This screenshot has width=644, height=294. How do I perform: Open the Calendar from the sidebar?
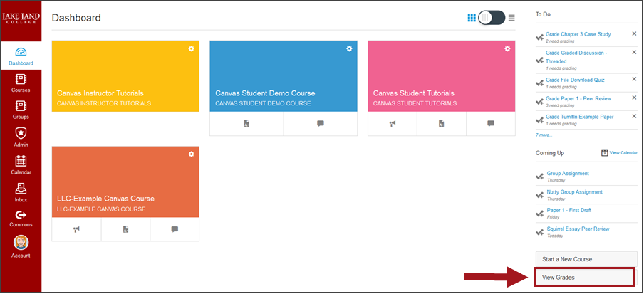(21, 164)
